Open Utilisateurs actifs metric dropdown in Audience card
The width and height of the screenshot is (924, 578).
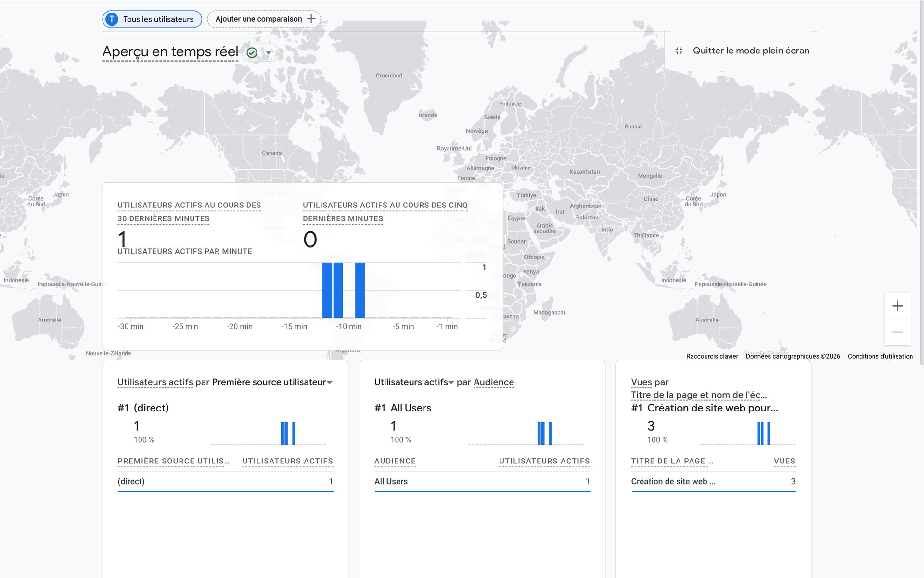(451, 382)
